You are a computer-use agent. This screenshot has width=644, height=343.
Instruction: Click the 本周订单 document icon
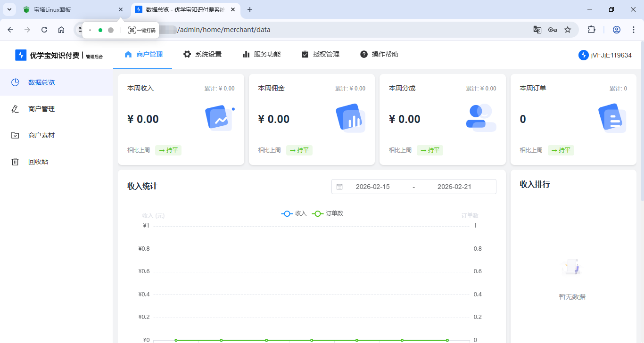(x=612, y=118)
